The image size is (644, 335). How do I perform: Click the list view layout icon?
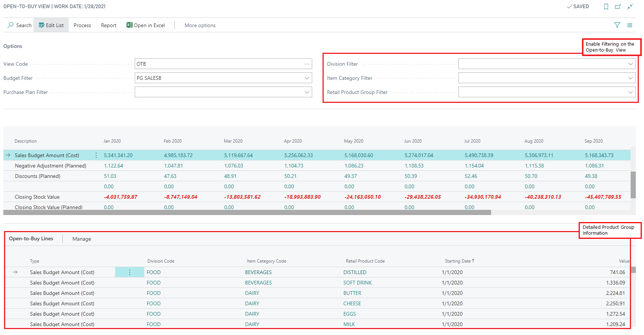(630, 25)
